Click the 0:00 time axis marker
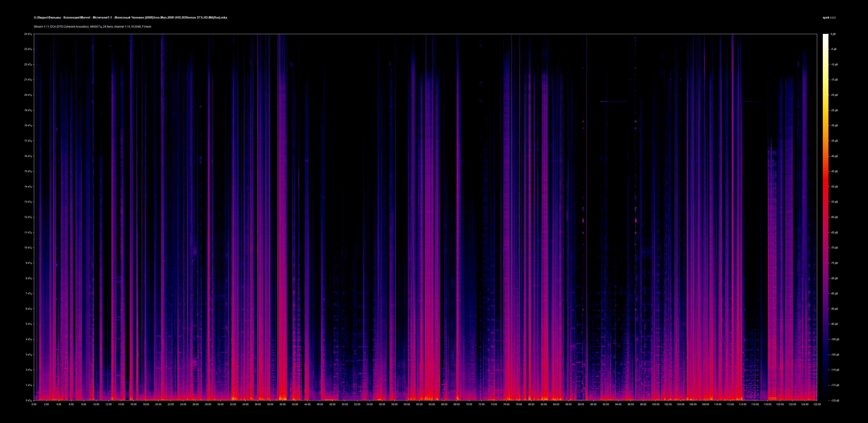Viewport: 868px width, 423px height. (34, 404)
